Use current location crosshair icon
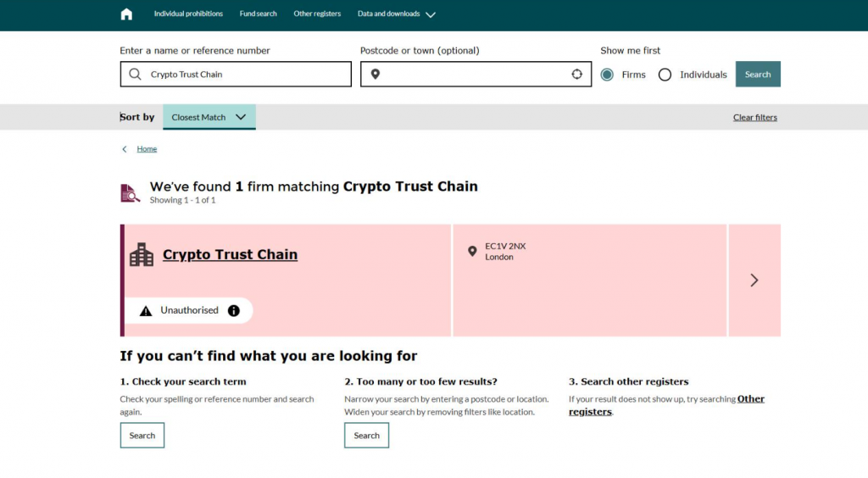The image size is (868, 478). pos(576,74)
